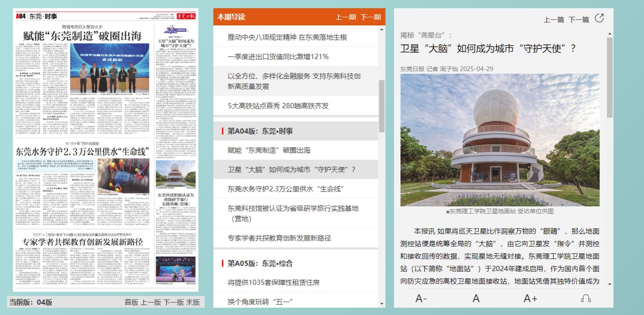Open article 东莞水务守护2.3万公里供水“生命线”
Screen dimensions: 644x315
pos(286,189)
